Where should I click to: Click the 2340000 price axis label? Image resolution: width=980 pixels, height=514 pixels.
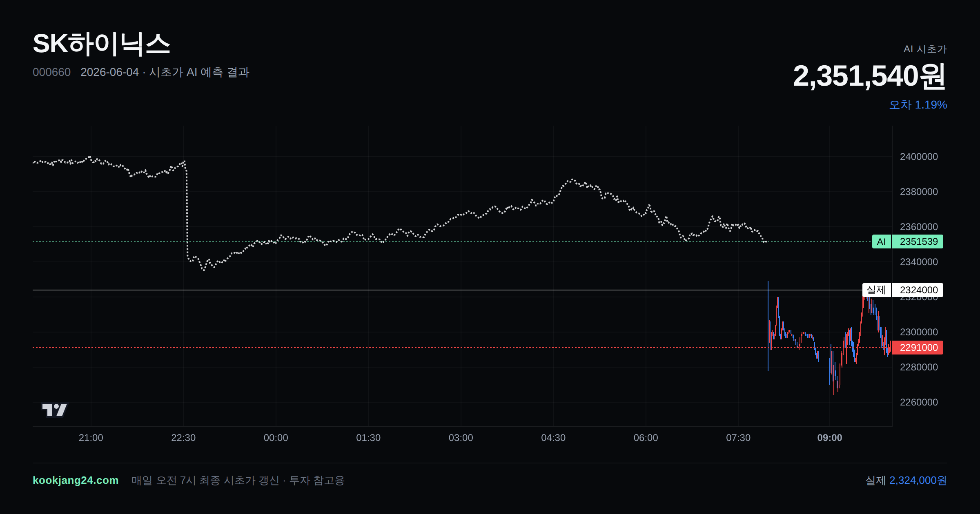pos(919,262)
